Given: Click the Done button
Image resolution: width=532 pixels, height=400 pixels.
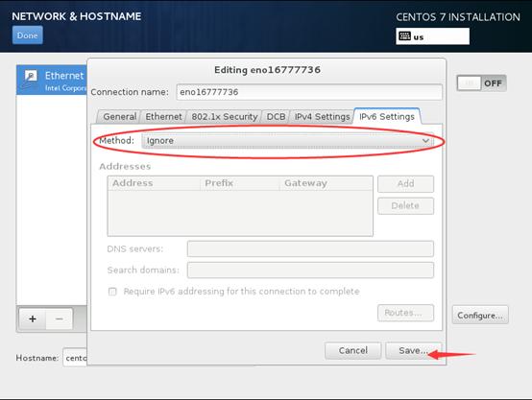Looking at the screenshot, I should click(x=28, y=35).
